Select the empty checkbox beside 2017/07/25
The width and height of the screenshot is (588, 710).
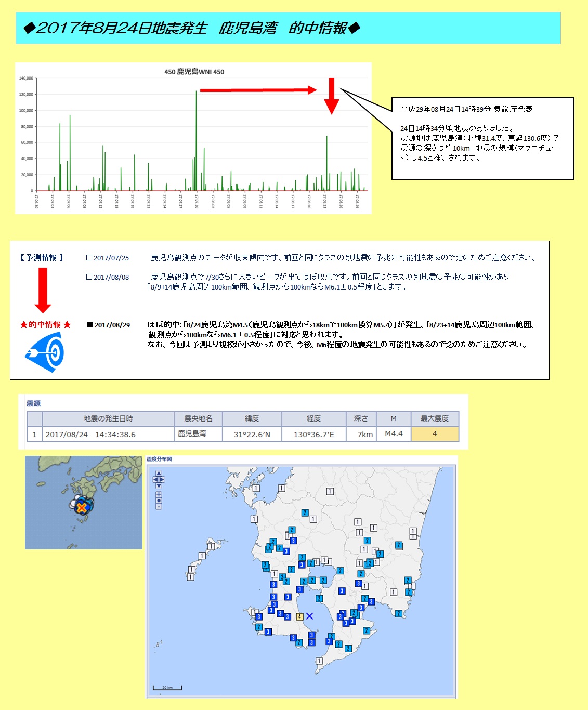pyautogui.click(x=89, y=258)
